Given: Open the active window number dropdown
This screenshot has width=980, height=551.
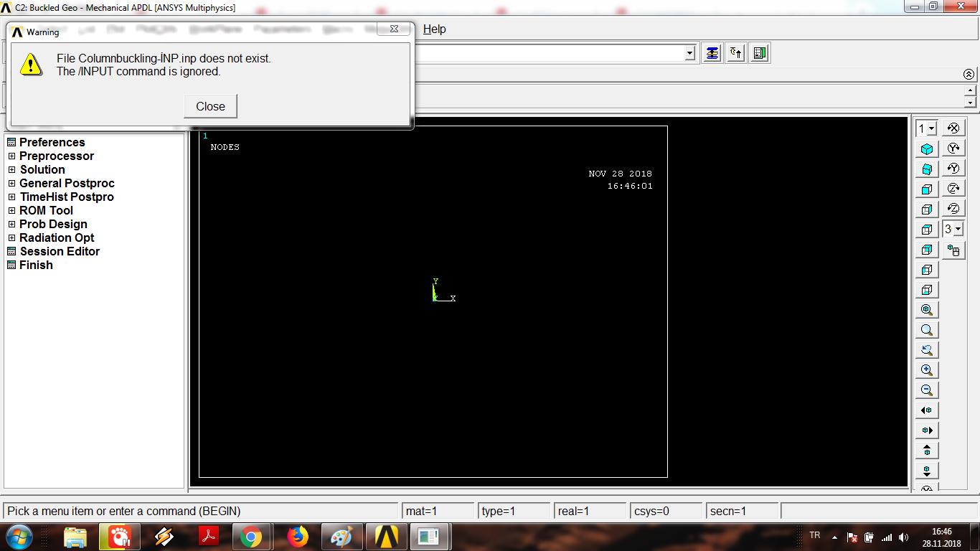Looking at the screenshot, I should pos(931,128).
